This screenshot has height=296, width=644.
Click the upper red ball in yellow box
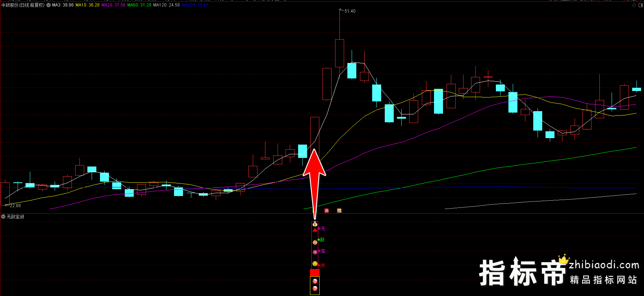tap(315, 281)
